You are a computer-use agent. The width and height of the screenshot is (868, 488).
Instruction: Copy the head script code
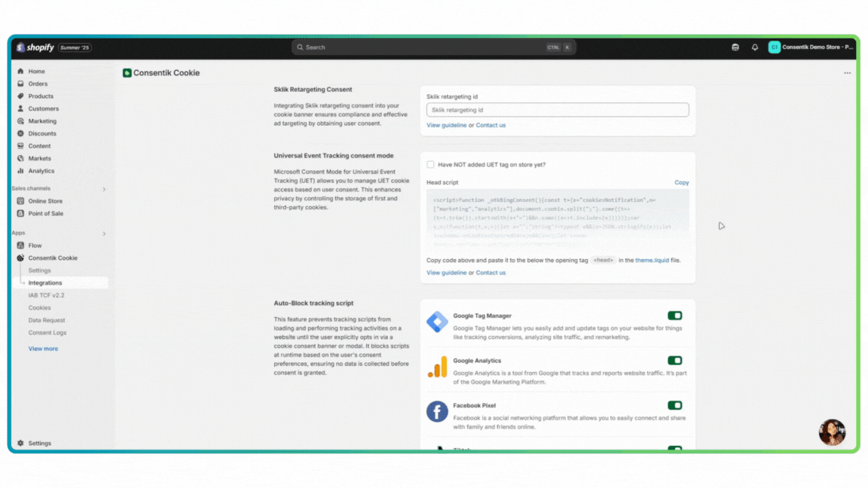(681, 182)
